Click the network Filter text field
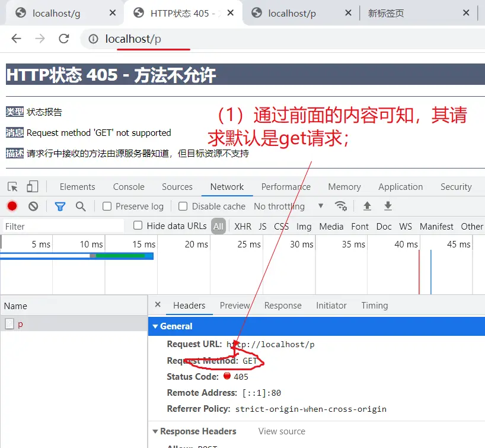This screenshot has height=448, width=485. 63,226
